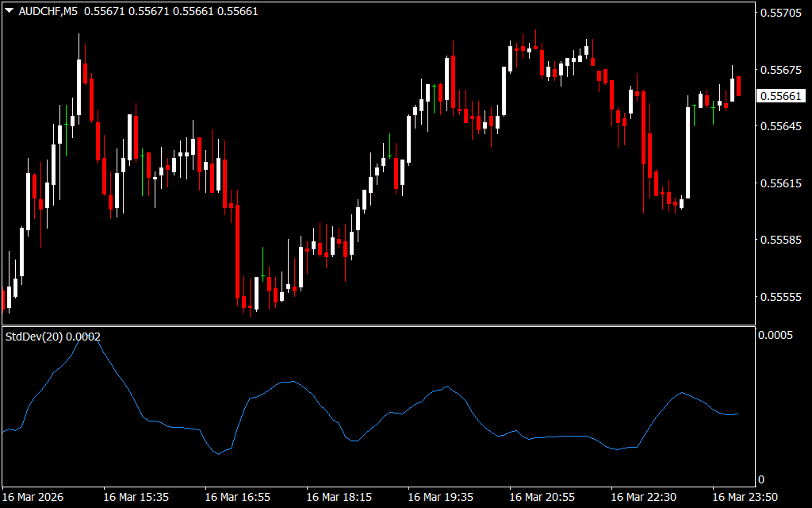Click the triangle arrow beside AUDCHF,M5
Viewport: 812px width, 508px height.
pyautogui.click(x=9, y=11)
